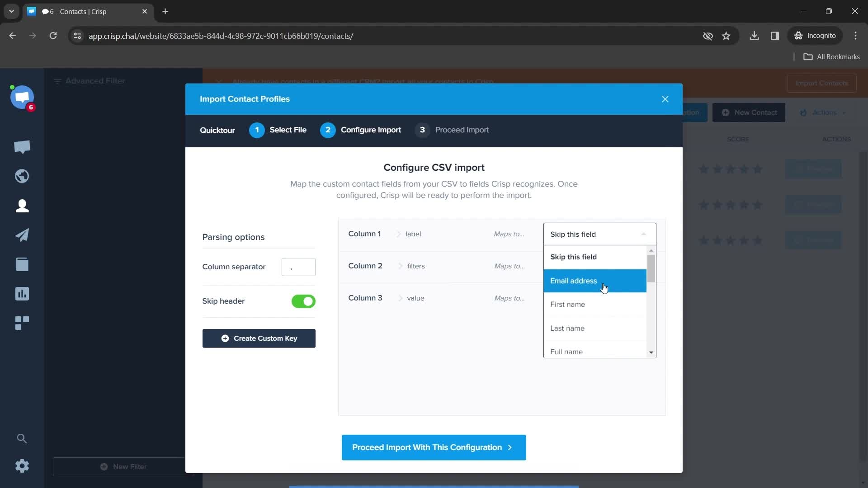Select the Campaigns send icon
Viewport: 868px width, 488px height.
click(22, 235)
